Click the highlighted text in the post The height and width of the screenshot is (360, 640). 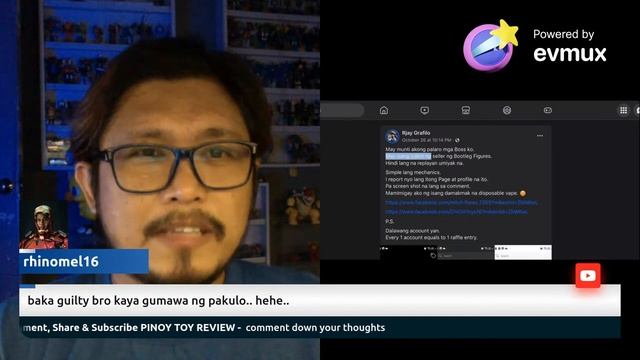pyautogui.click(x=408, y=156)
